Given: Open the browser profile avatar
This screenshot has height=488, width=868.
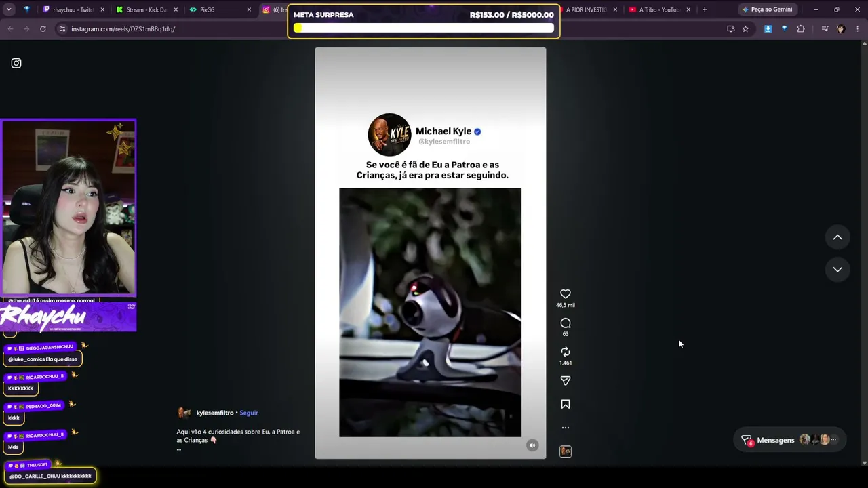Looking at the screenshot, I should 841,29.
